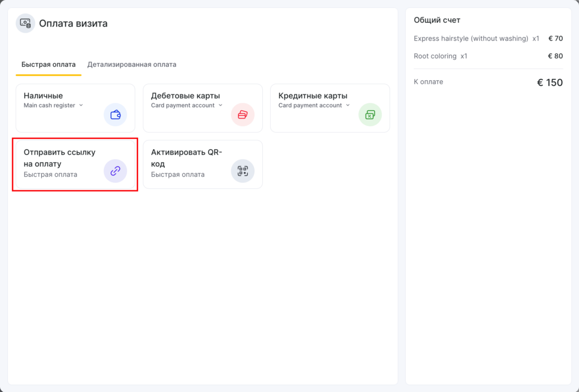579x392 pixels.
Task: Open account dropdown under Дебетовые карты
Action: (221, 105)
